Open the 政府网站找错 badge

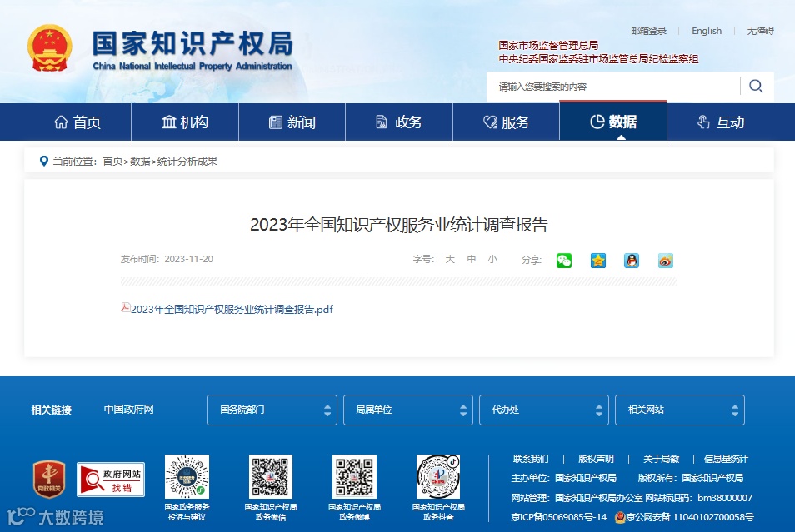111,480
